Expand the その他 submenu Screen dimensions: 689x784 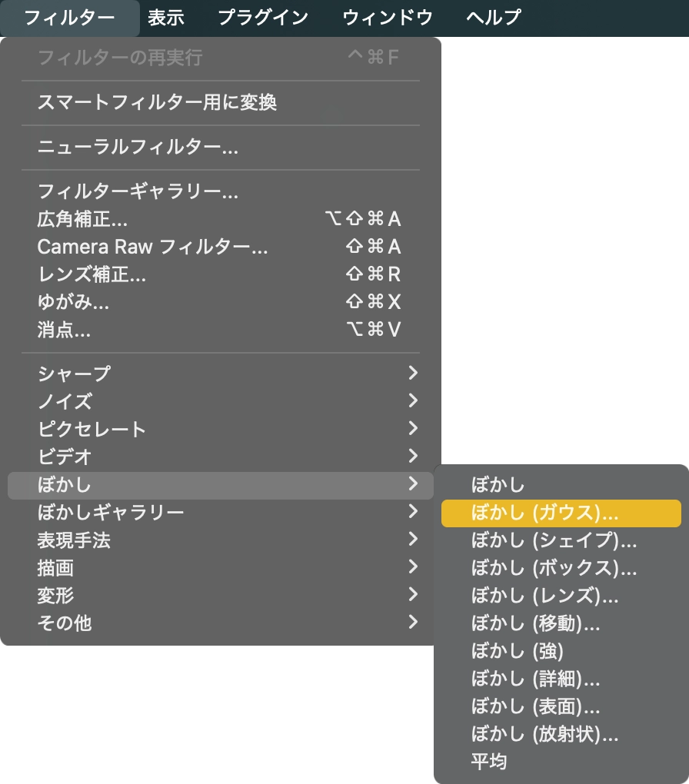pyautogui.click(x=65, y=623)
